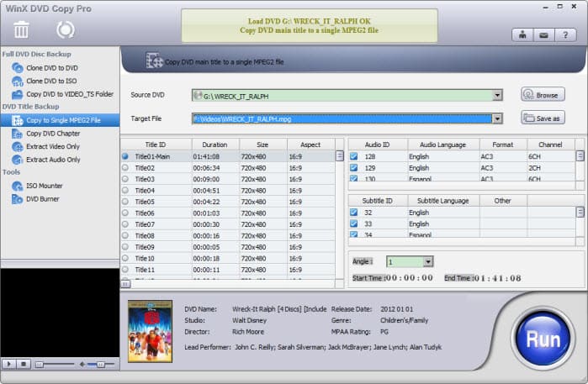Click the Extract Audio Only icon

(18, 160)
